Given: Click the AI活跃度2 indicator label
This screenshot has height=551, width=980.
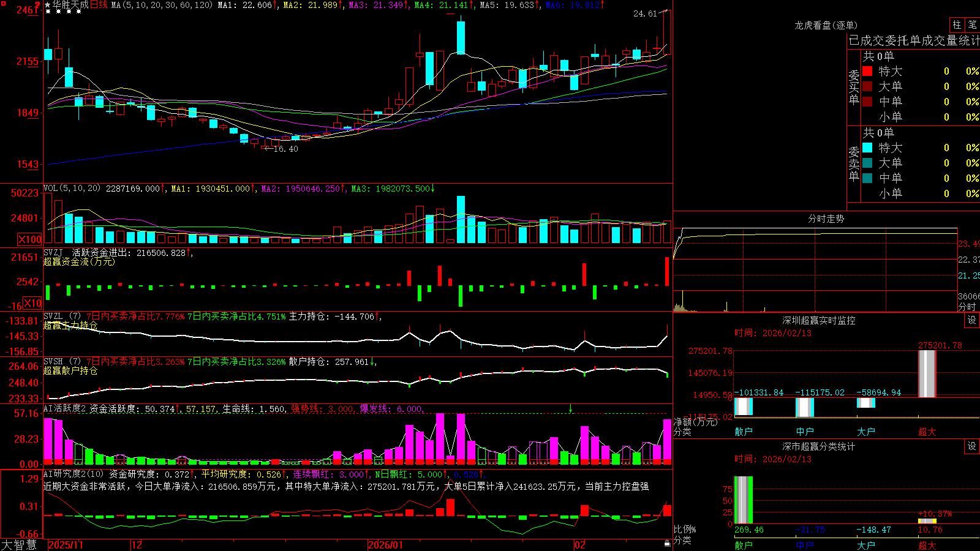Looking at the screenshot, I should click(x=65, y=408).
